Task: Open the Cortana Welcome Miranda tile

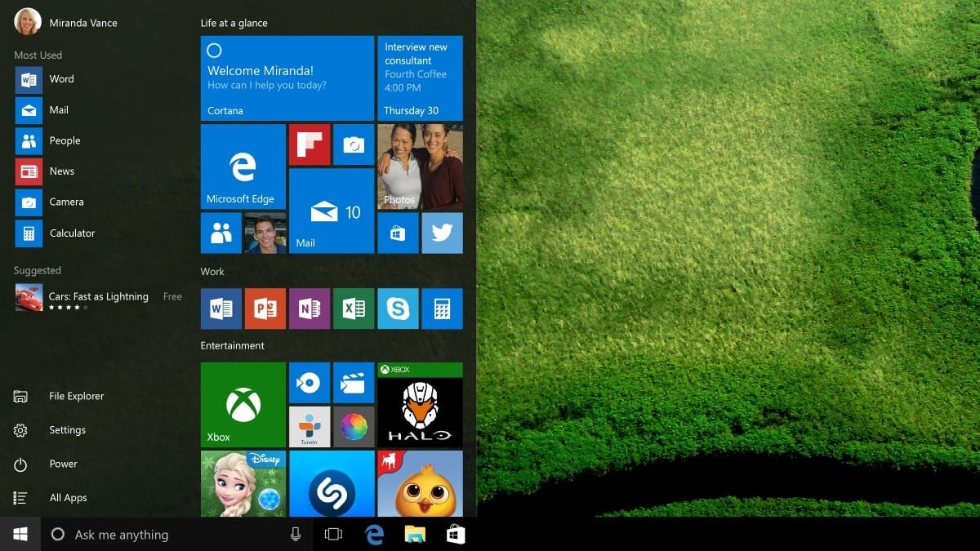Action: [287, 78]
